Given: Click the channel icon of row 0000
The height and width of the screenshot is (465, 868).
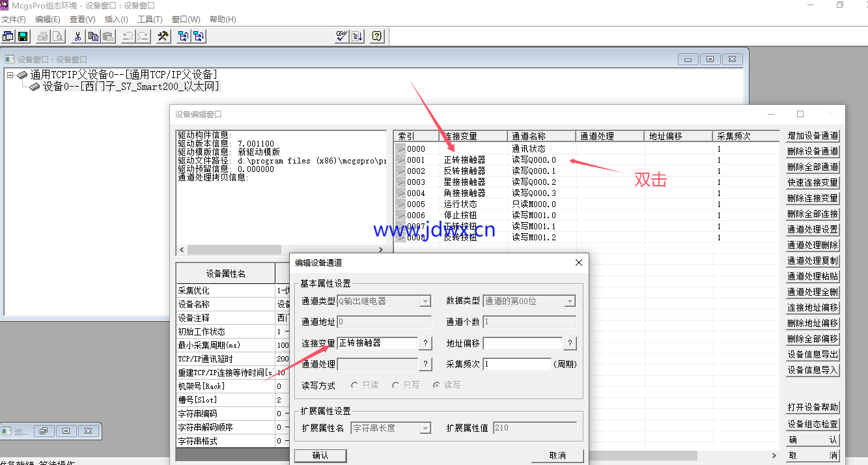Looking at the screenshot, I should click(401, 149).
